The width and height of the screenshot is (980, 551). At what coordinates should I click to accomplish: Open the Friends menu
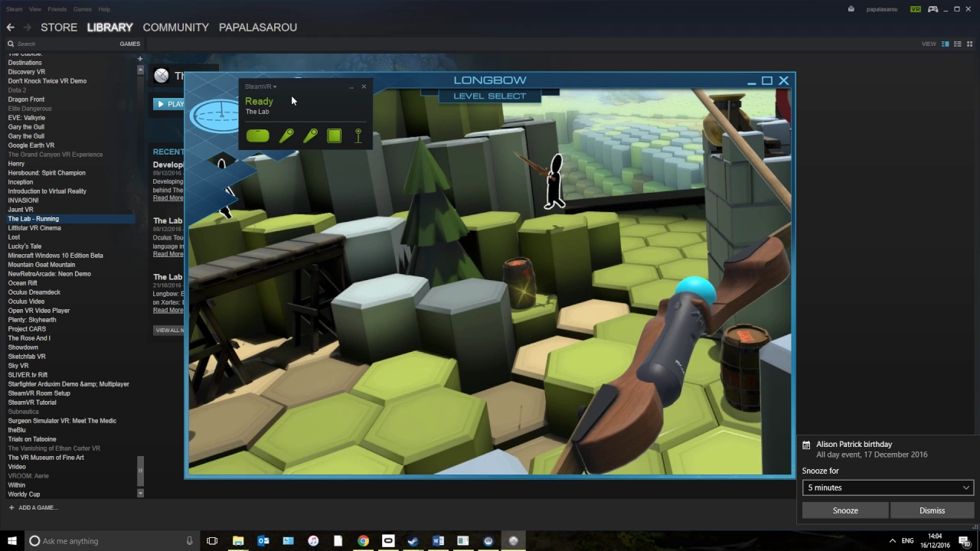(57, 9)
